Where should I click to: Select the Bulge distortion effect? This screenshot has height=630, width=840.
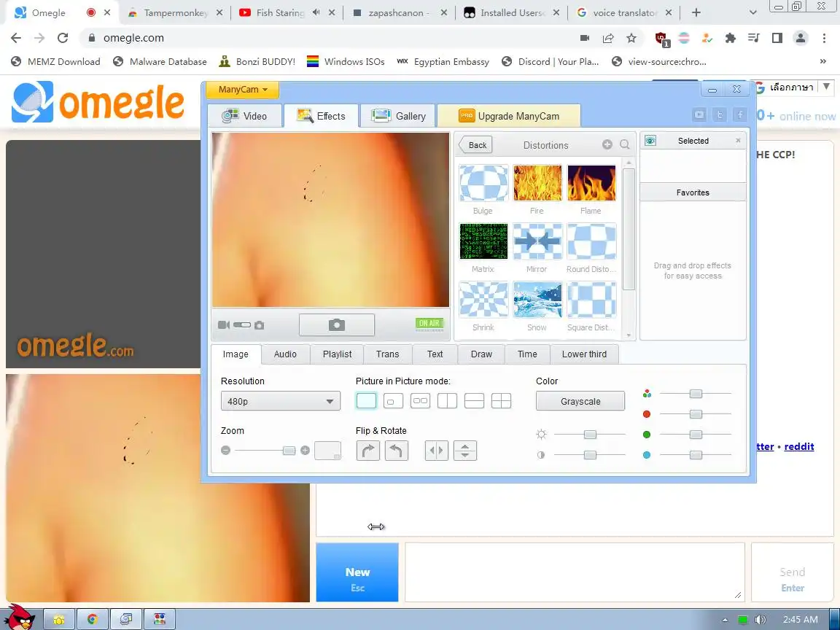(483, 183)
